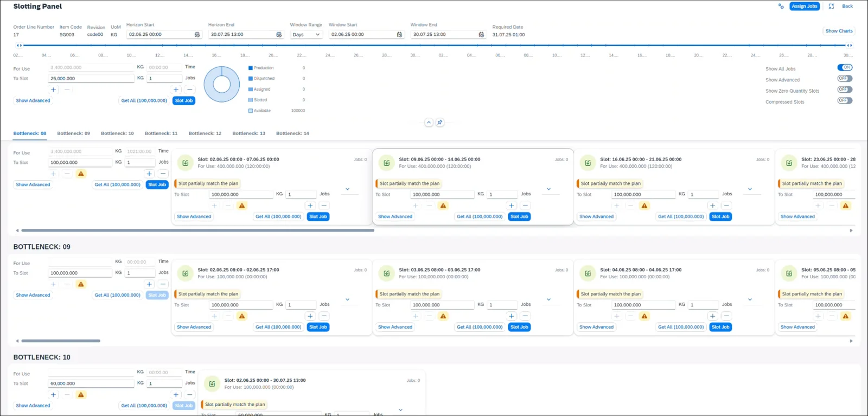The height and width of the screenshot is (416, 868).
Task: Click the horizontal scrollbar under Bottleneck 09 slots
Action: 61,341
